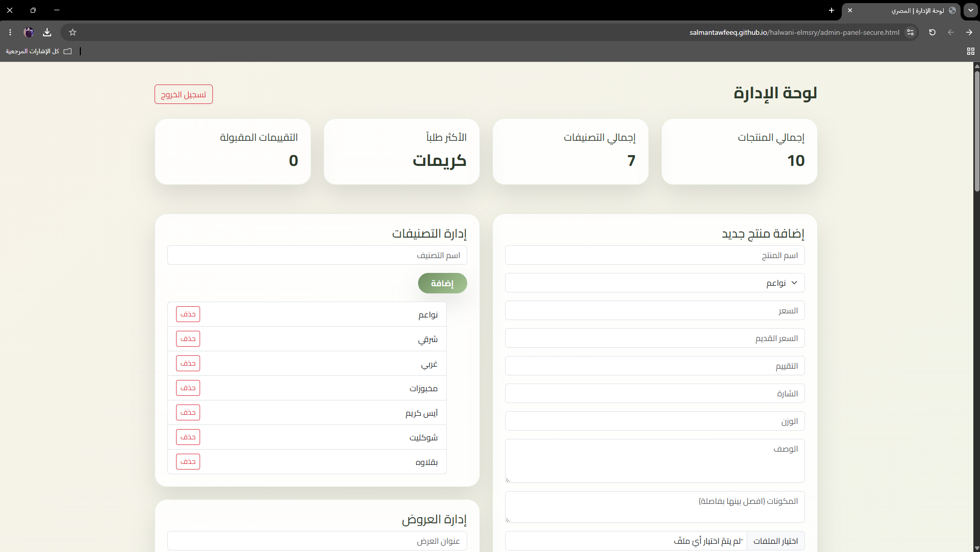Click the التقييمات المقبولة stat card
The height and width of the screenshot is (552, 980).
coord(232,152)
